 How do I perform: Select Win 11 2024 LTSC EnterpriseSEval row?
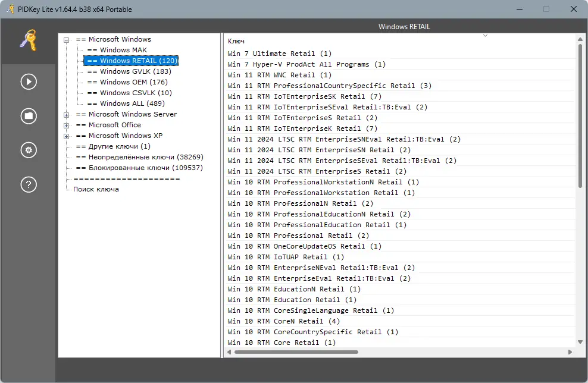click(399, 161)
